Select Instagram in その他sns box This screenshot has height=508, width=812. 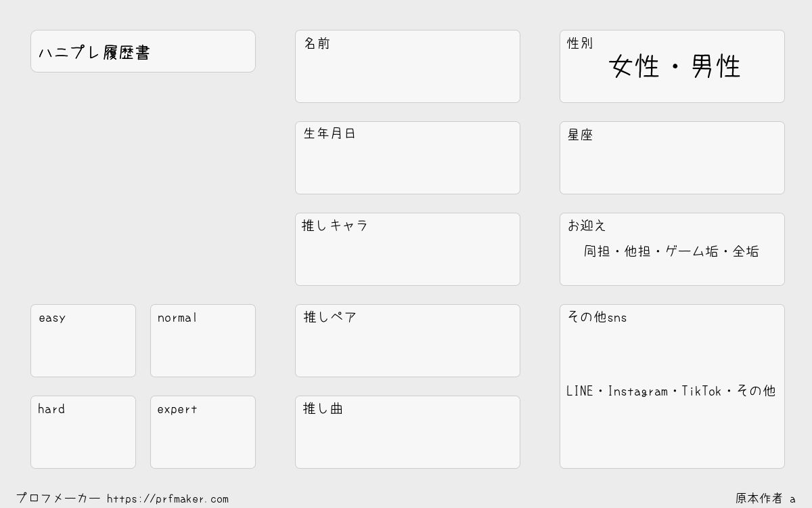[638, 391]
